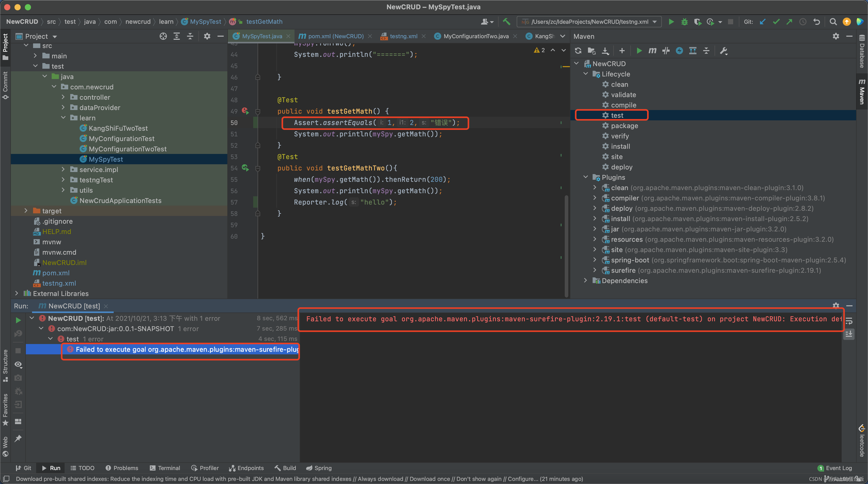Reload all Maven projects

click(578, 51)
